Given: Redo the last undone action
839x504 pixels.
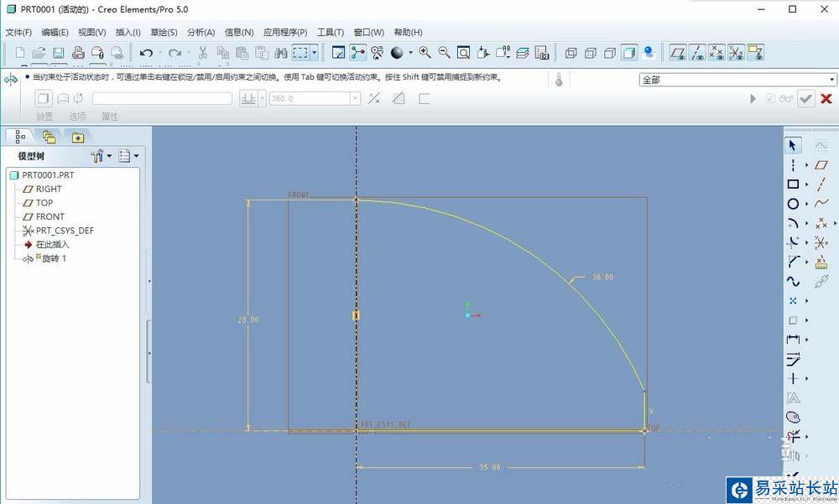Looking at the screenshot, I should (x=175, y=53).
